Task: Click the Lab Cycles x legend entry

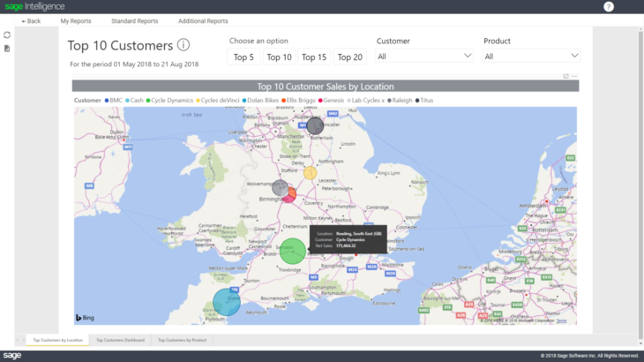Action: click(x=366, y=101)
